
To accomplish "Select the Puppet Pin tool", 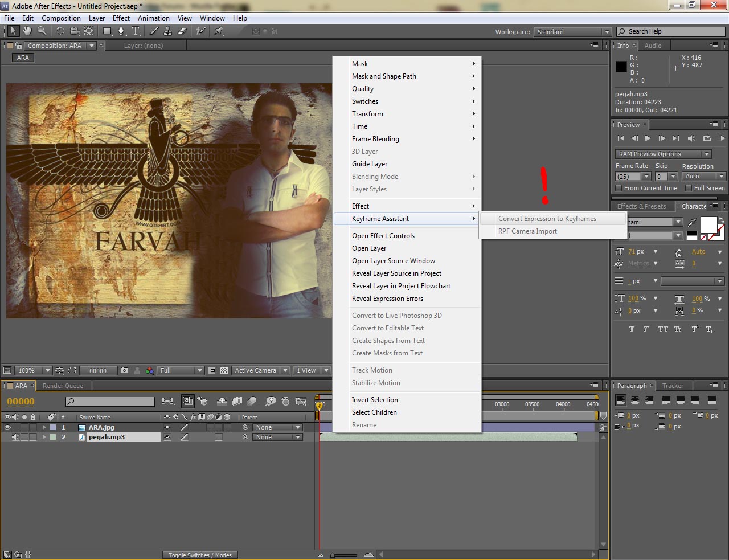I will pyautogui.click(x=219, y=31).
